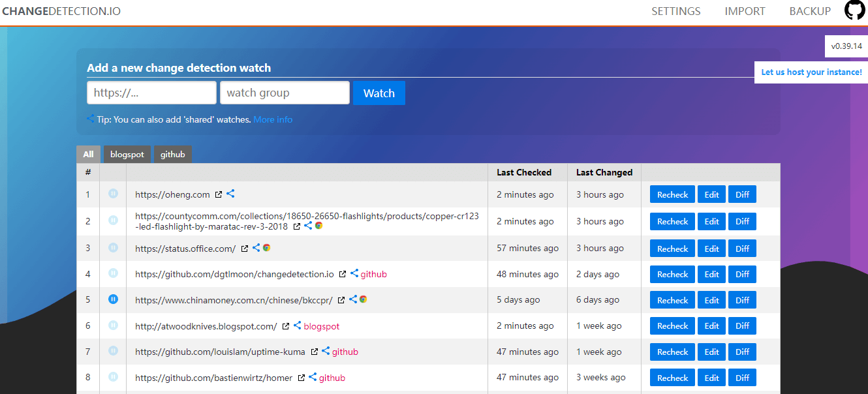The width and height of the screenshot is (868, 394).
Task: Recheck the oheng.com watch
Action: point(672,194)
